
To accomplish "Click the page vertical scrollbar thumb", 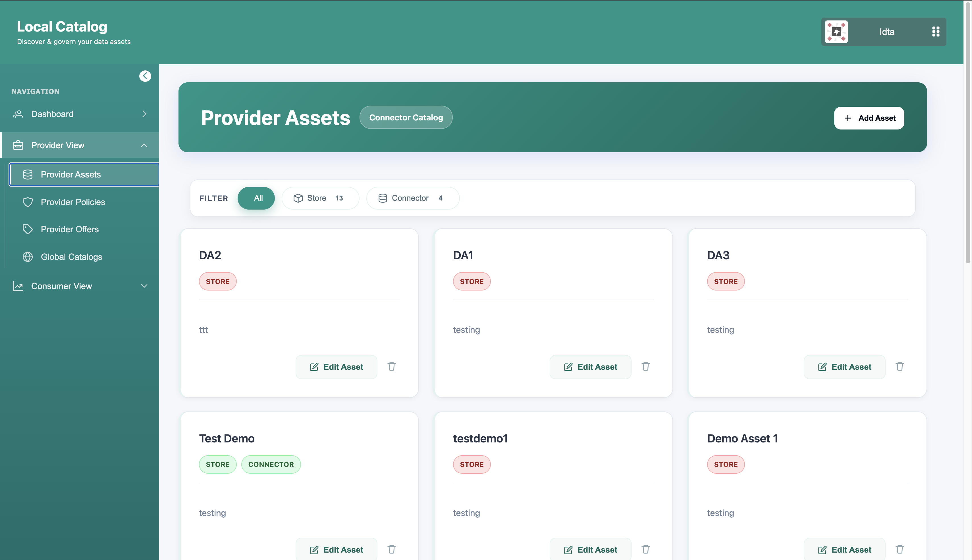I will pyautogui.click(x=968, y=132).
